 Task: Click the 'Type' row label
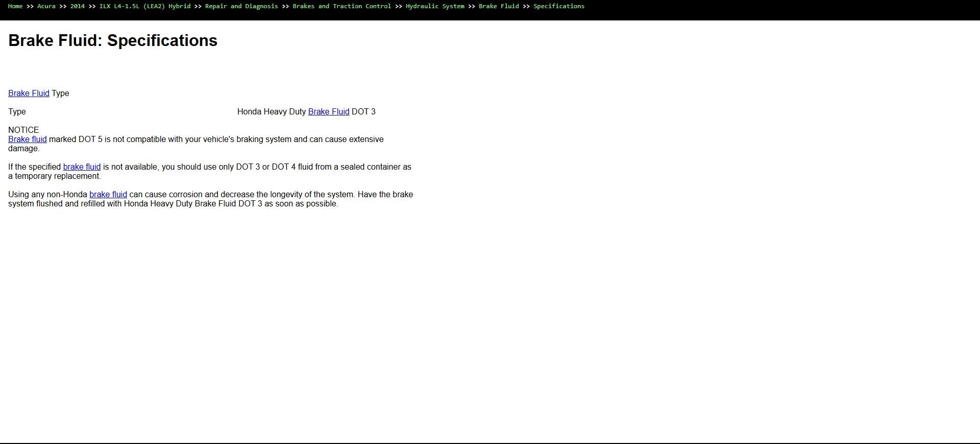(x=17, y=112)
